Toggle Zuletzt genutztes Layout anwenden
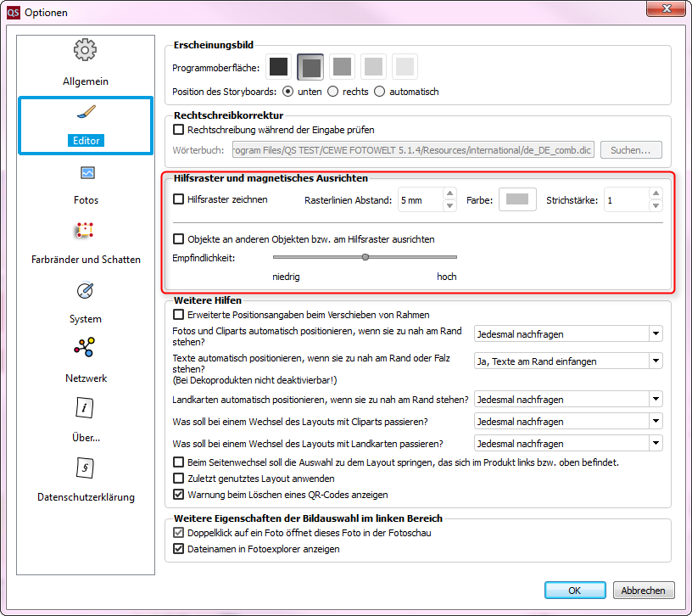Screen dimensions: 692x616 click(178, 479)
